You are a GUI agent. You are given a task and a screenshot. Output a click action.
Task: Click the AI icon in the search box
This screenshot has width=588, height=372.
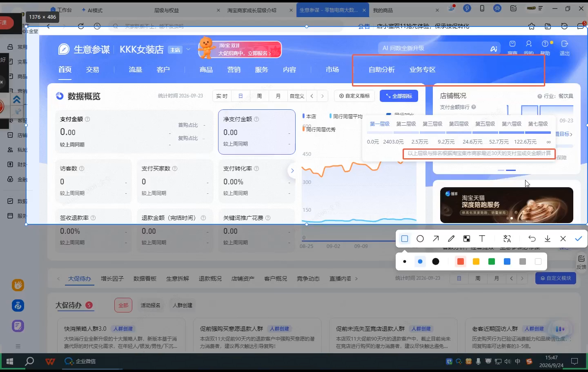coord(494,49)
